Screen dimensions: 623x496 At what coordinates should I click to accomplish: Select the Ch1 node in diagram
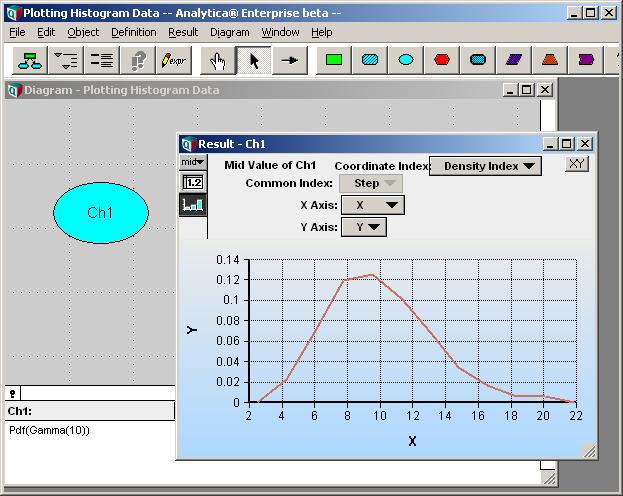point(101,213)
